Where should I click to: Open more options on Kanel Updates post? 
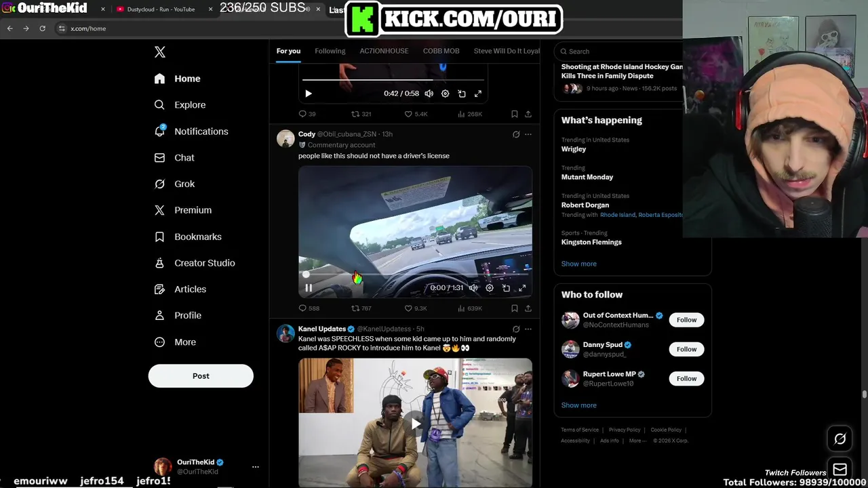528,329
